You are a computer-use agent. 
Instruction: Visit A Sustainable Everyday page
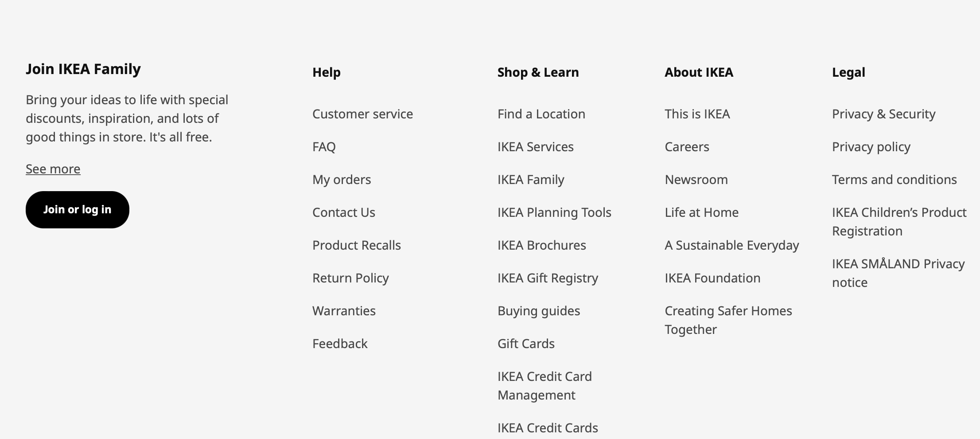(x=731, y=245)
